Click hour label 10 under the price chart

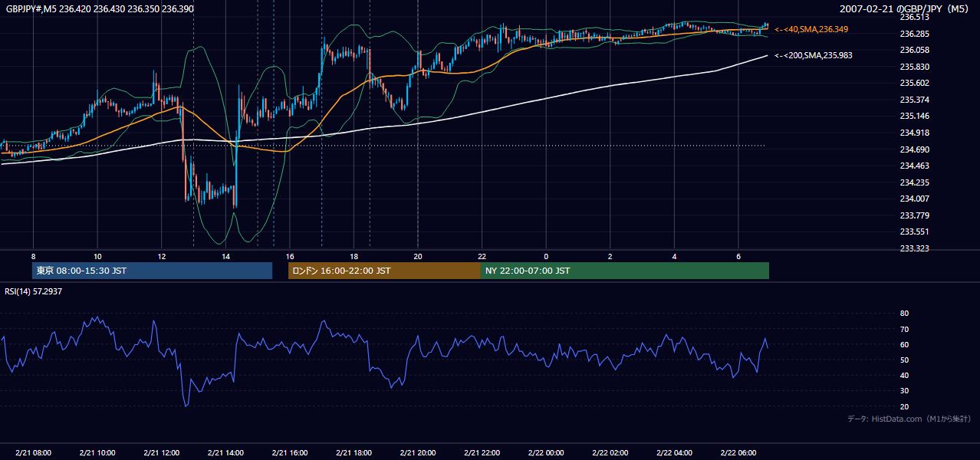[x=97, y=256]
